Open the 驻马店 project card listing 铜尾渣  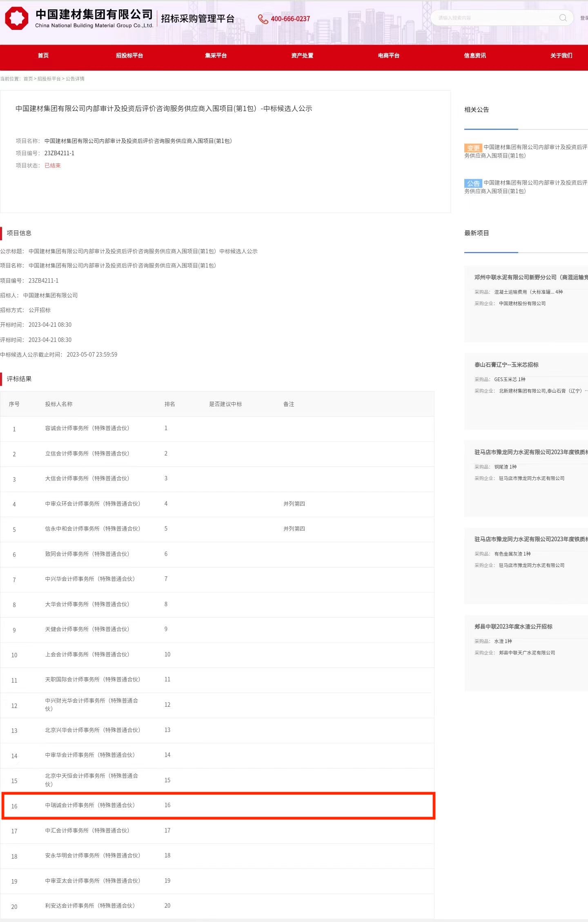[x=526, y=479]
